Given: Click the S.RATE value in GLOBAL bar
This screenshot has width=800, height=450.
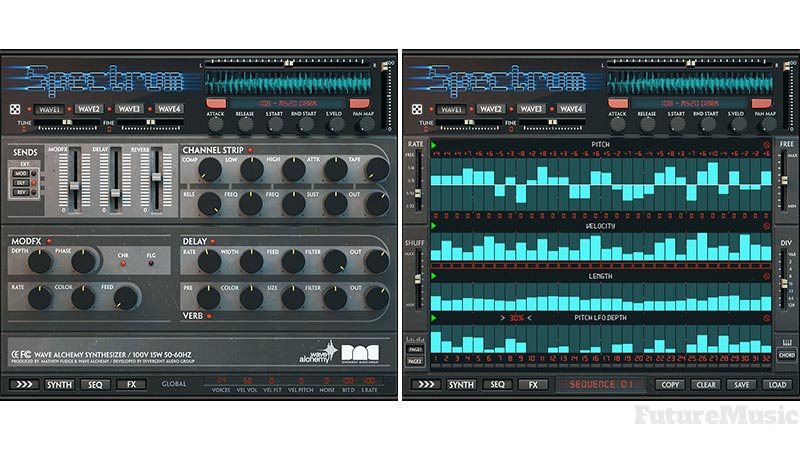Looking at the screenshot, I should click(369, 381).
